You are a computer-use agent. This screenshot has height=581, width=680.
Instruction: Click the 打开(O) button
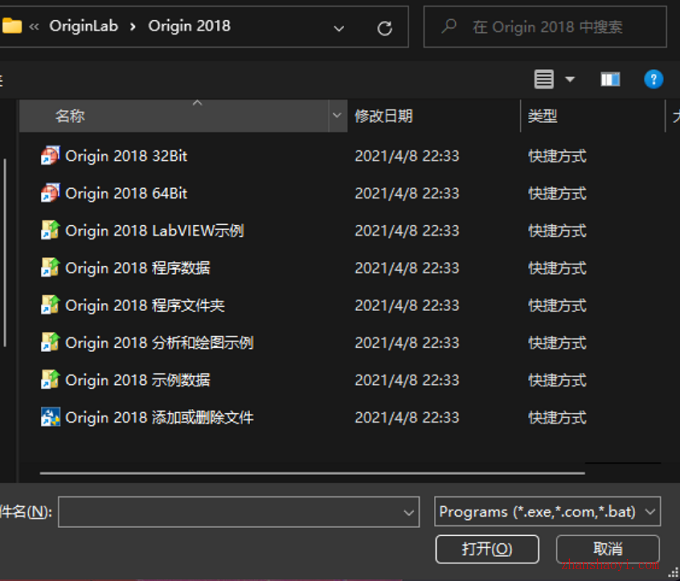click(x=487, y=549)
